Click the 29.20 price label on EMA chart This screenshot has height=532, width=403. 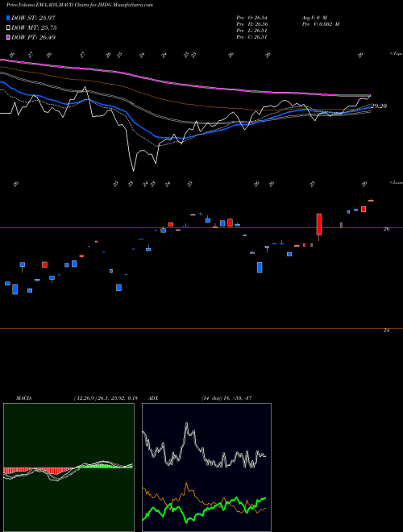[379, 106]
